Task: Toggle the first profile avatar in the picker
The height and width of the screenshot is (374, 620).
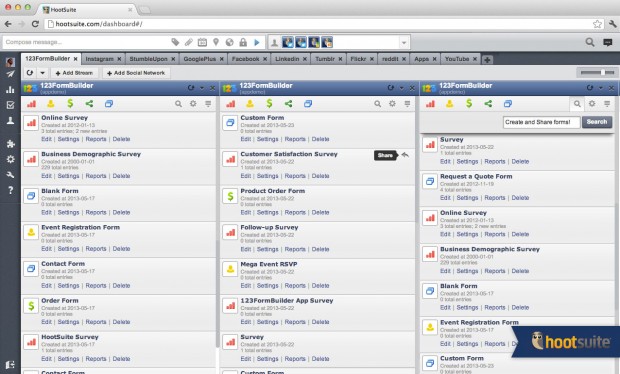Action: point(287,42)
